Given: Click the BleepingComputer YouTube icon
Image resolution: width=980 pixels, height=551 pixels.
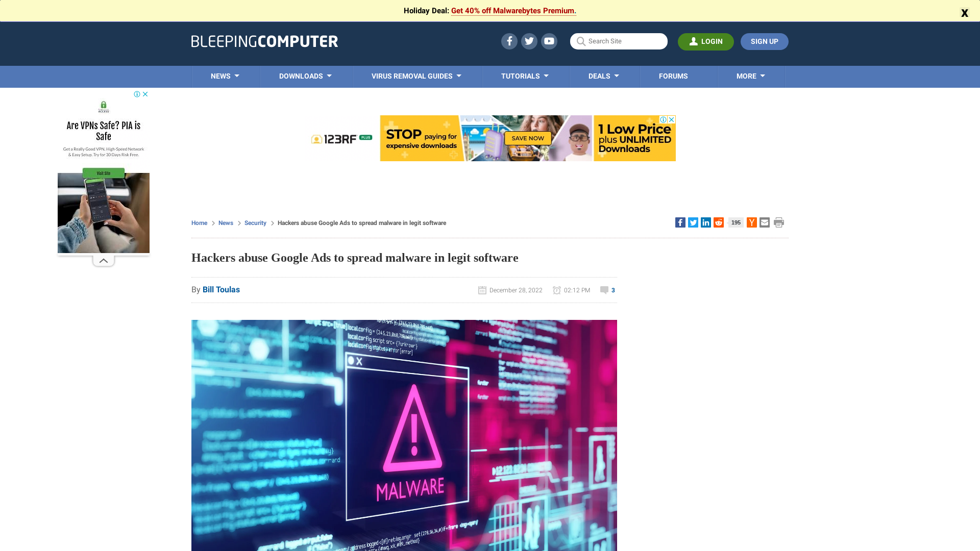Looking at the screenshot, I should pyautogui.click(x=549, y=41).
